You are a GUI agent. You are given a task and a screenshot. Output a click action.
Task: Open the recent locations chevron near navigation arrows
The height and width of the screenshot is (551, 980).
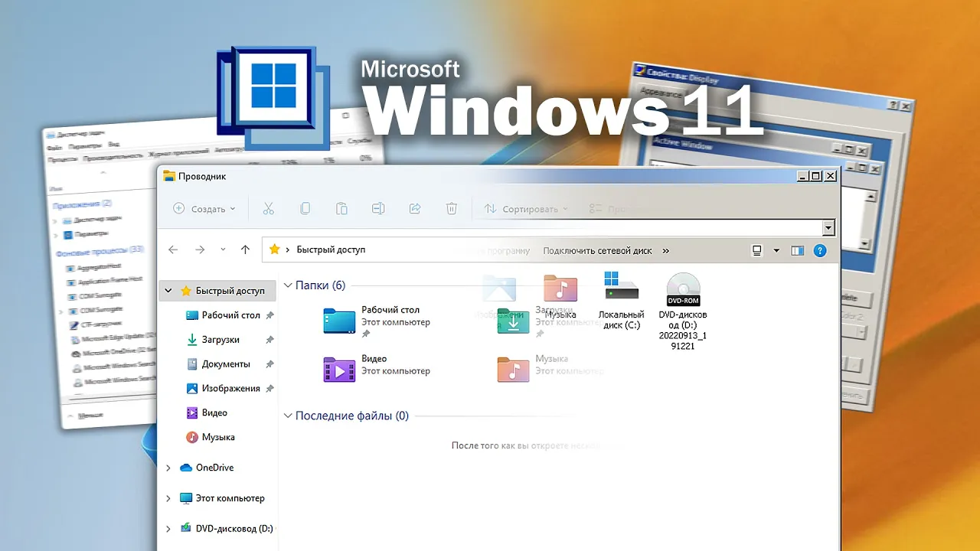(223, 249)
